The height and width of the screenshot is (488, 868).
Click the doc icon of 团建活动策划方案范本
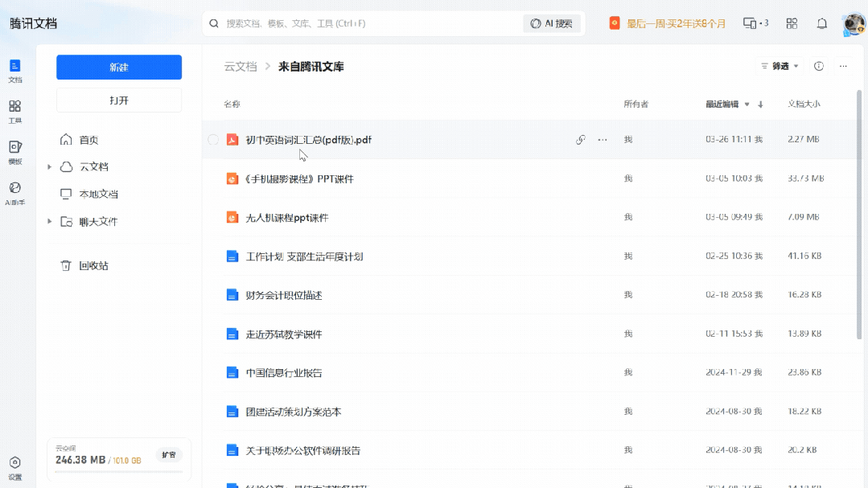point(232,412)
